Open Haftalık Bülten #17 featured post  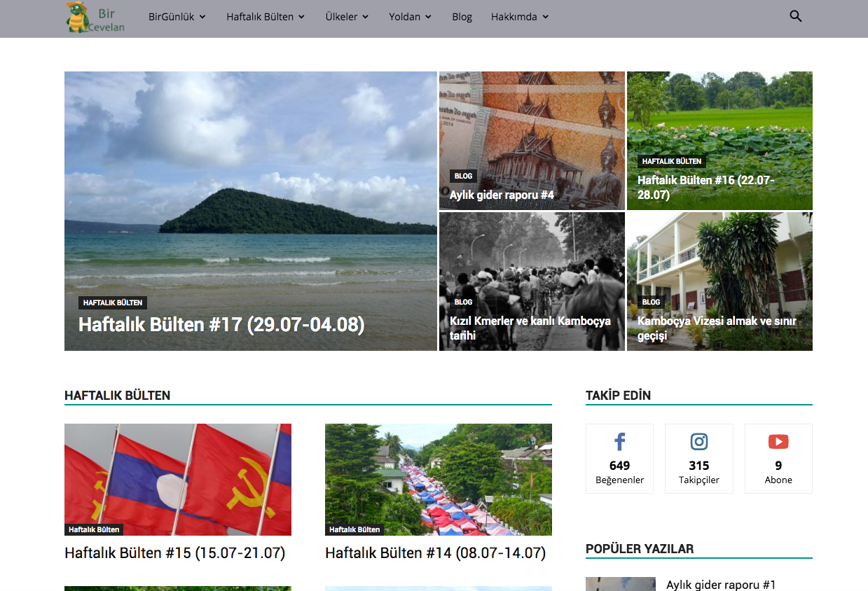pyautogui.click(x=221, y=325)
